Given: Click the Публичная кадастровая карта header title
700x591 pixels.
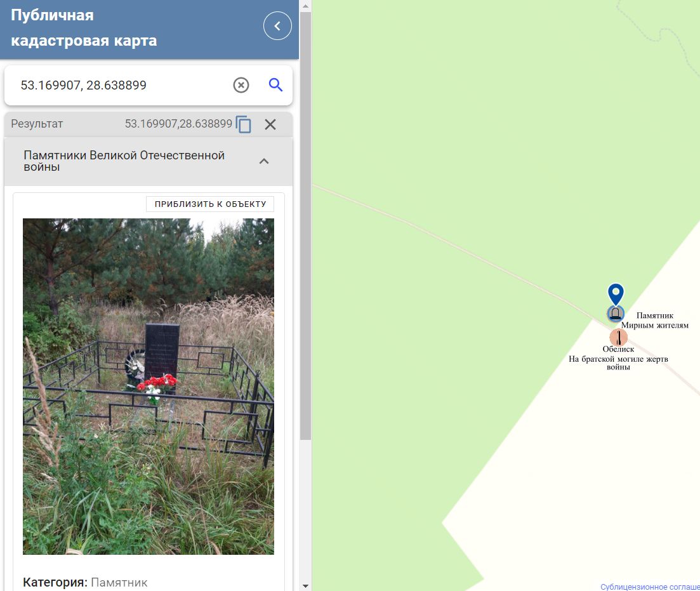Looking at the screenshot, I should [x=84, y=28].
